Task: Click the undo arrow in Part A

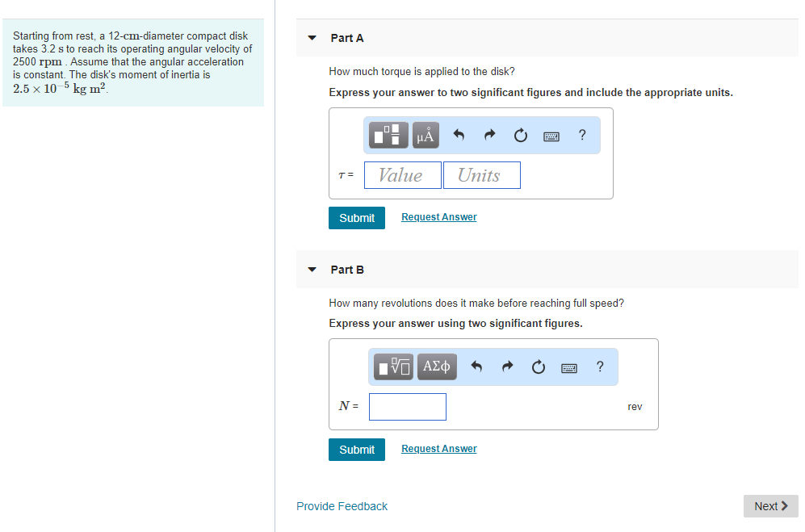Action: click(459, 136)
